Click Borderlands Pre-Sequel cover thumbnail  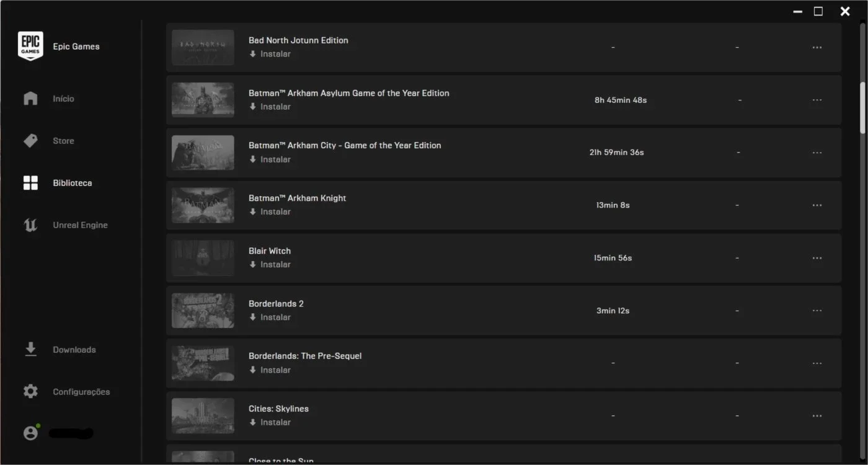(x=203, y=363)
